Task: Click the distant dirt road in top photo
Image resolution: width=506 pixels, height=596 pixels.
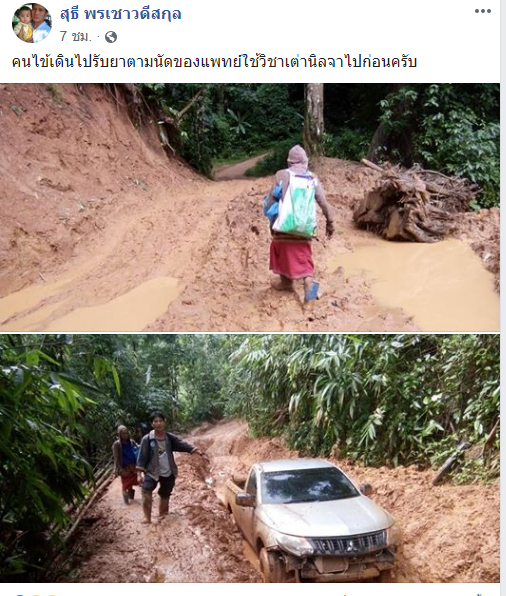Action: (x=240, y=169)
